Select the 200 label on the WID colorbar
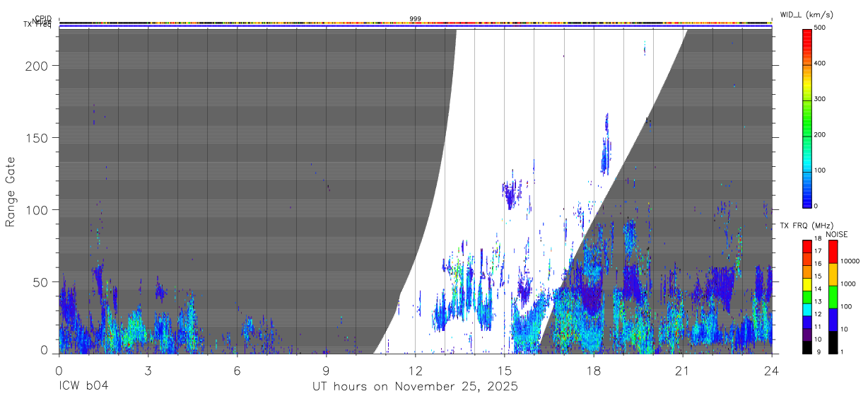Screen dimensions: 868x401 click(x=821, y=134)
